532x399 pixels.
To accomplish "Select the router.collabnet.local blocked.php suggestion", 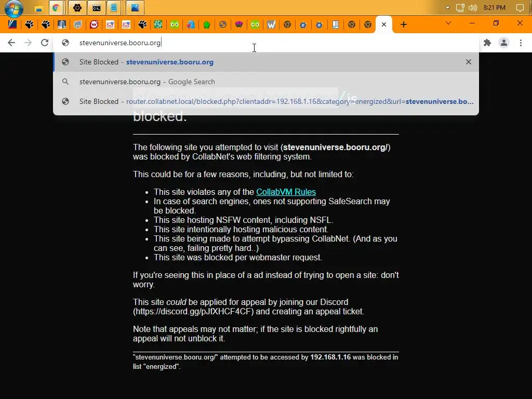I will click(266, 101).
